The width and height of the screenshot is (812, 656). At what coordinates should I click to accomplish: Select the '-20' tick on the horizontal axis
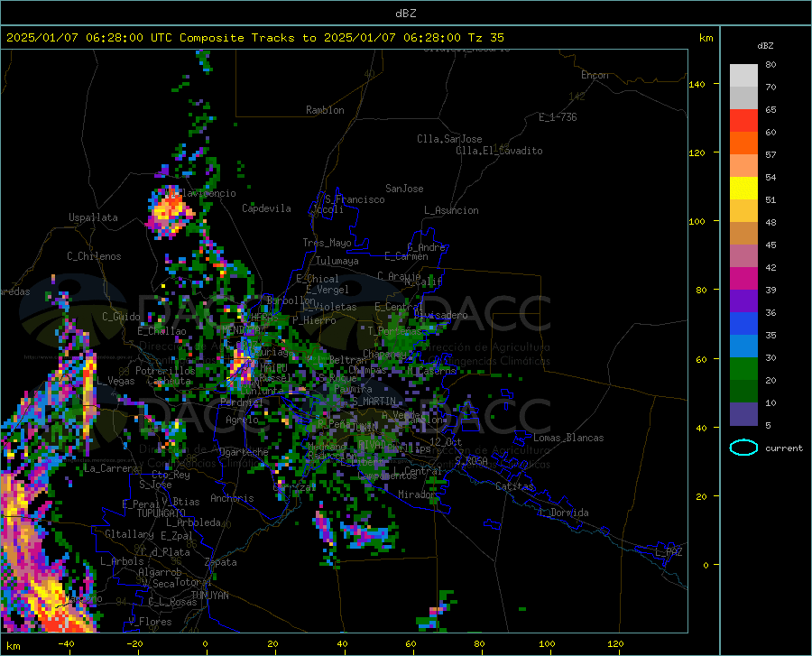[x=134, y=644]
